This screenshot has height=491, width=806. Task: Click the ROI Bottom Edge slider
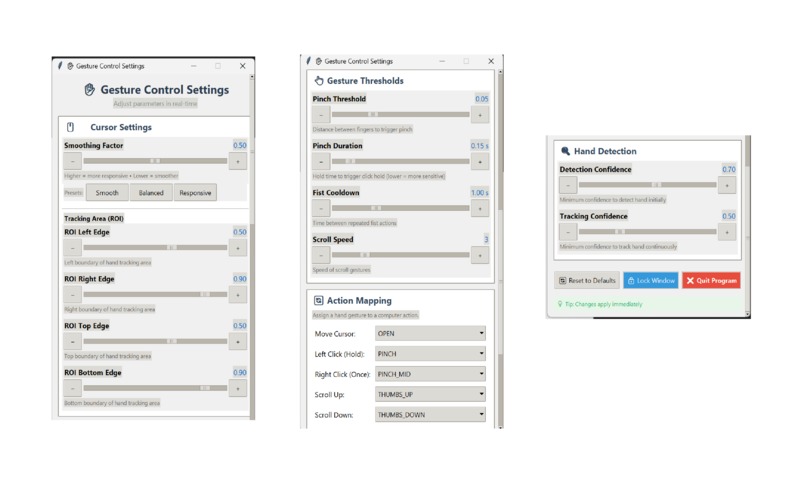(x=155, y=388)
